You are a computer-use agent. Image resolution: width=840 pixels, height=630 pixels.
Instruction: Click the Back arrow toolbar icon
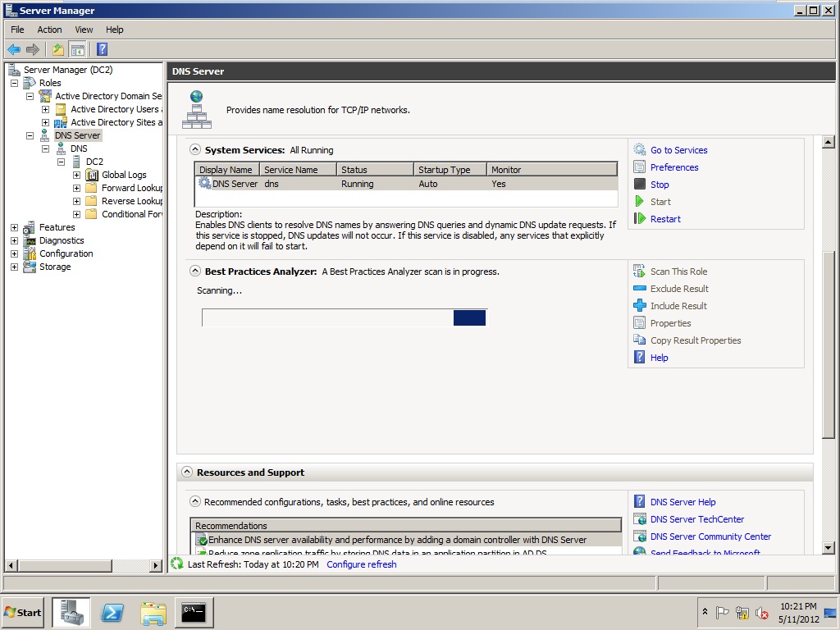pos(14,50)
